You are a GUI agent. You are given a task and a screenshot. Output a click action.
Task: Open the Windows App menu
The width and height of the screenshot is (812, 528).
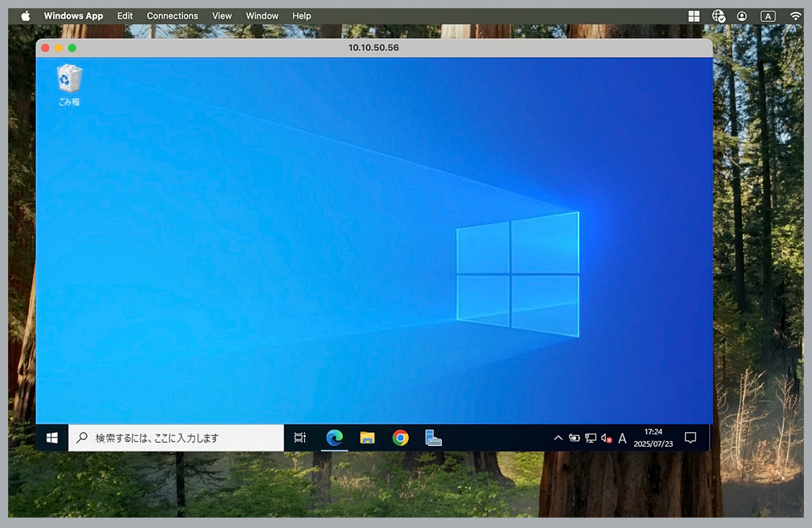pyautogui.click(x=74, y=16)
